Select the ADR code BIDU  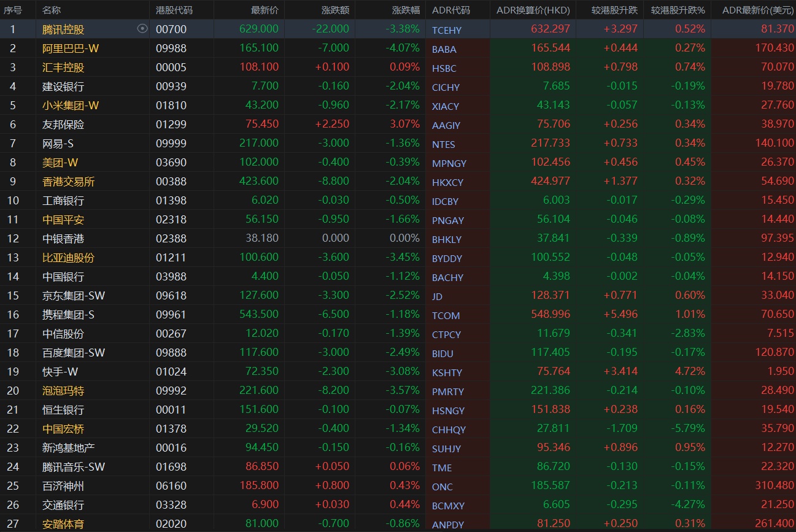pos(442,353)
